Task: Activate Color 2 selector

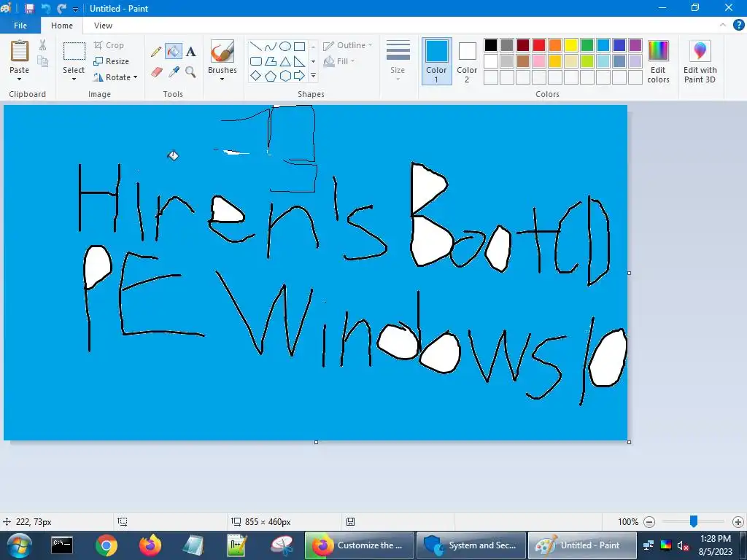Action: coord(467,61)
